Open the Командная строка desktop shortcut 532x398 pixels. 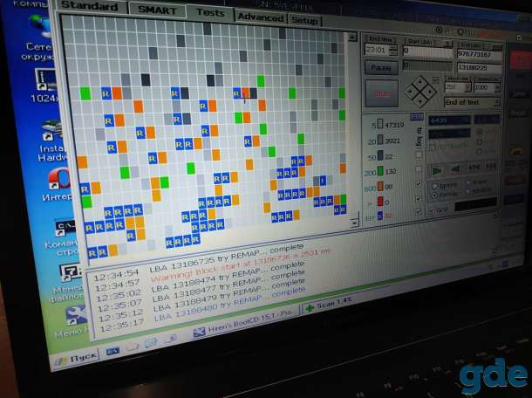(x=62, y=237)
